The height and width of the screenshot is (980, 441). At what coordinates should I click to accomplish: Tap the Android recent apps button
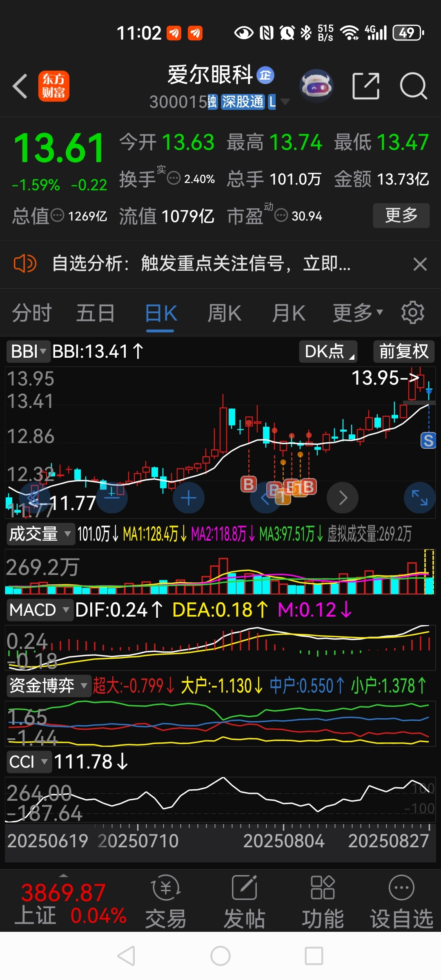point(314,956)
